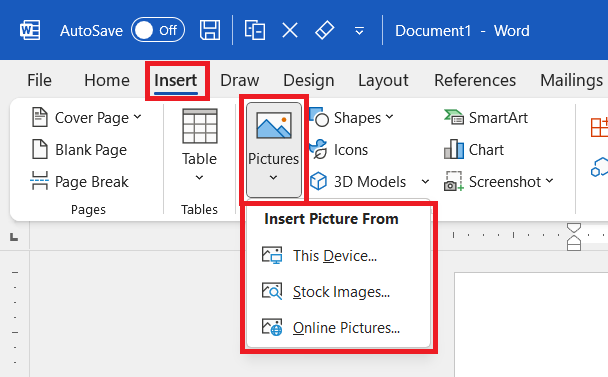Expand the Table dropdown arrow

tap(199, 178)
